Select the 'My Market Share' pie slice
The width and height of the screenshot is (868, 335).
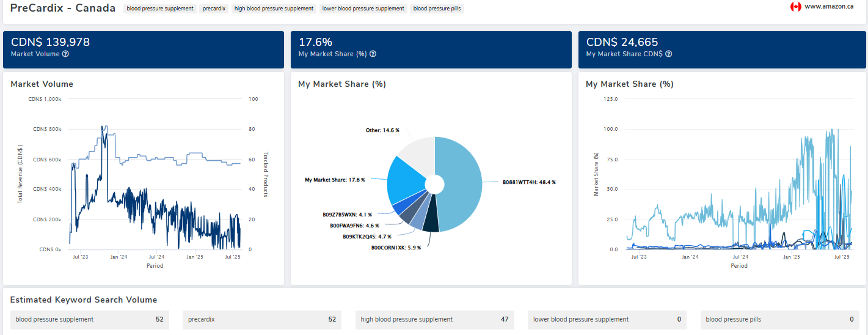pos(405,180)
